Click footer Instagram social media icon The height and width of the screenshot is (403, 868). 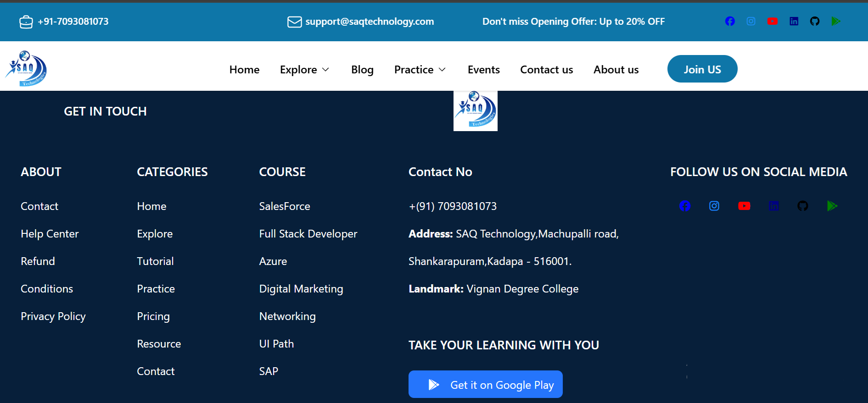coord(714,206)
